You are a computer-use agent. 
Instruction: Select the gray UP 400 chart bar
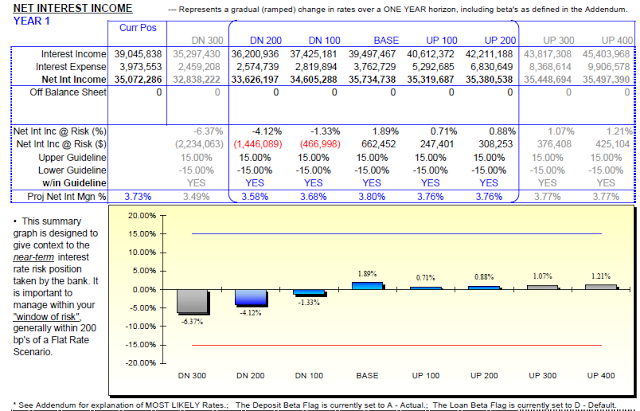[x=599, y=287]
